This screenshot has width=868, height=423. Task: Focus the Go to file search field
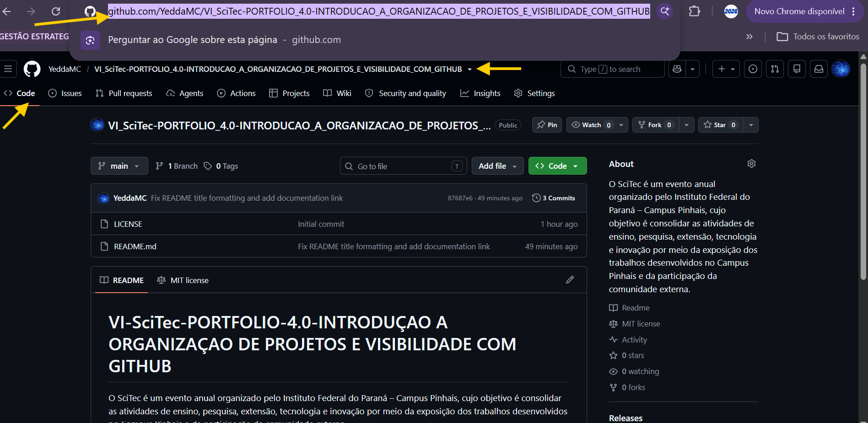404,166
